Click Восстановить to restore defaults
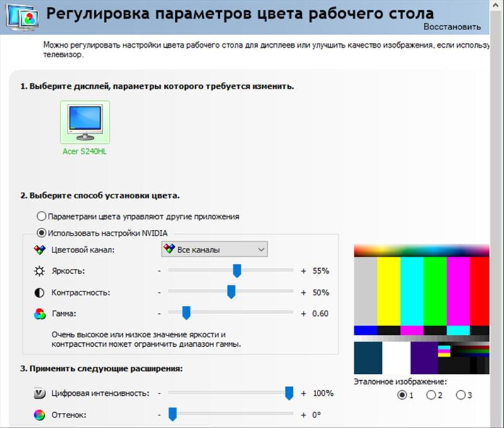This screenshot has width=504, height=428. 452,26
